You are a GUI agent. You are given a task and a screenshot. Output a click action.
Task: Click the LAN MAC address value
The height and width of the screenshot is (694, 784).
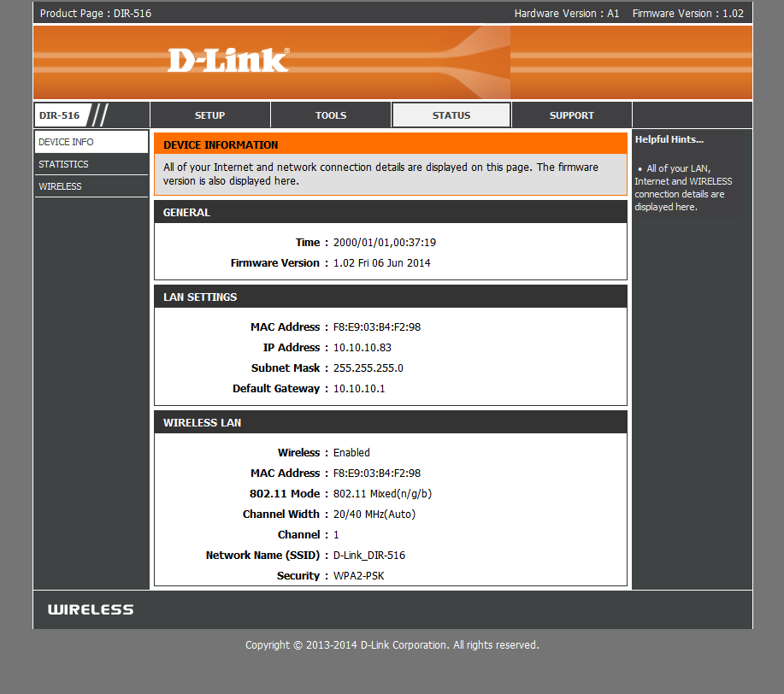377,327
